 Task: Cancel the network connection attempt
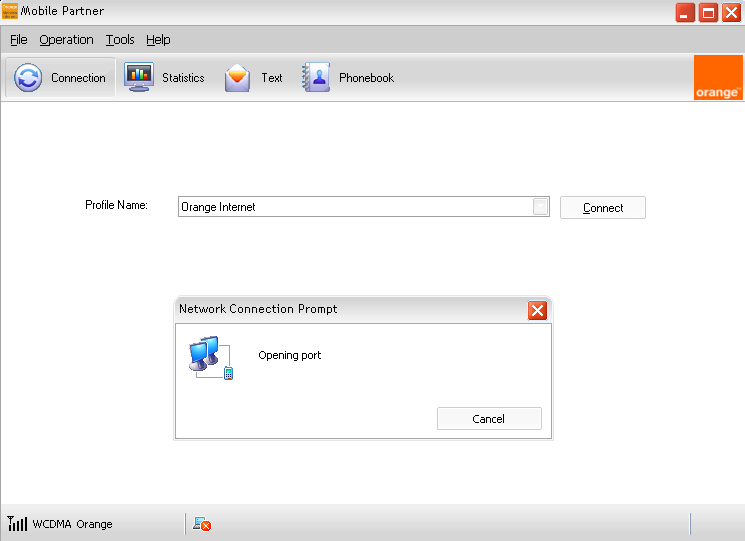(x=489, y=418)
